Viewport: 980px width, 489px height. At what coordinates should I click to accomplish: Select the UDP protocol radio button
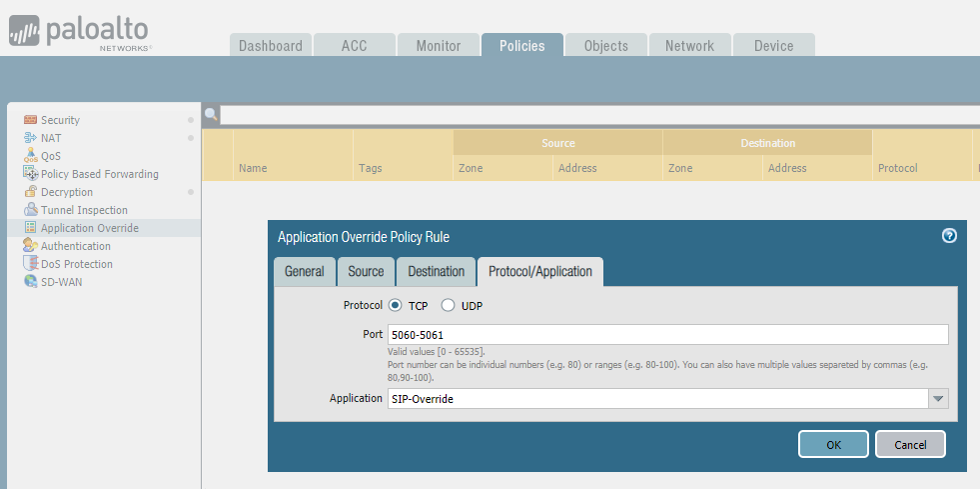click(448, 306)
